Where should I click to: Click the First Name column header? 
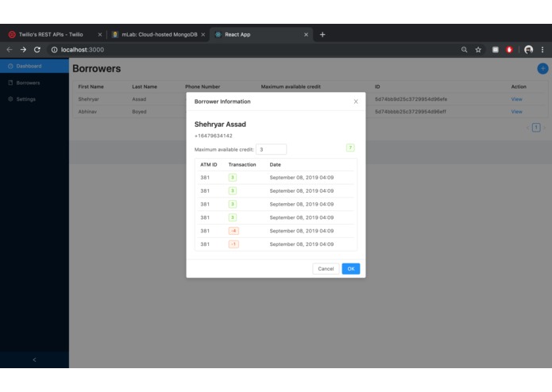pyautogui.click(x=91, y=86)
